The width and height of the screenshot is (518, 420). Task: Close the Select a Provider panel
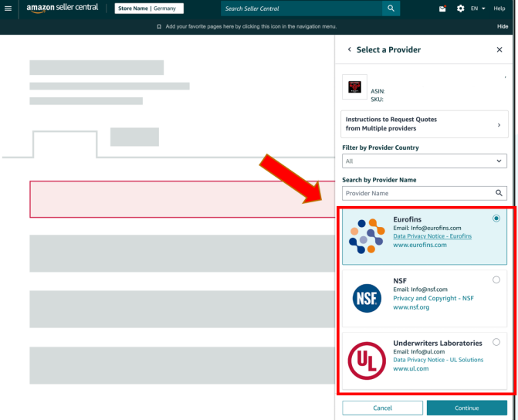coord(499,49)
